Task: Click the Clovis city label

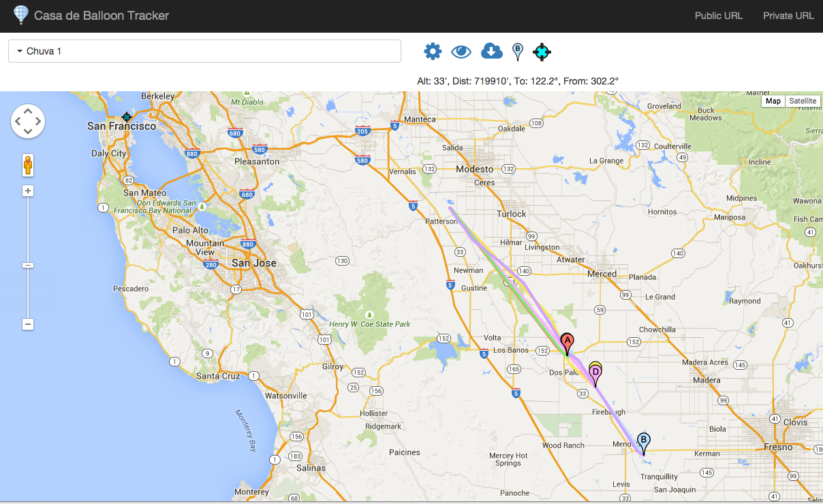Action: [x=796, y=422]
